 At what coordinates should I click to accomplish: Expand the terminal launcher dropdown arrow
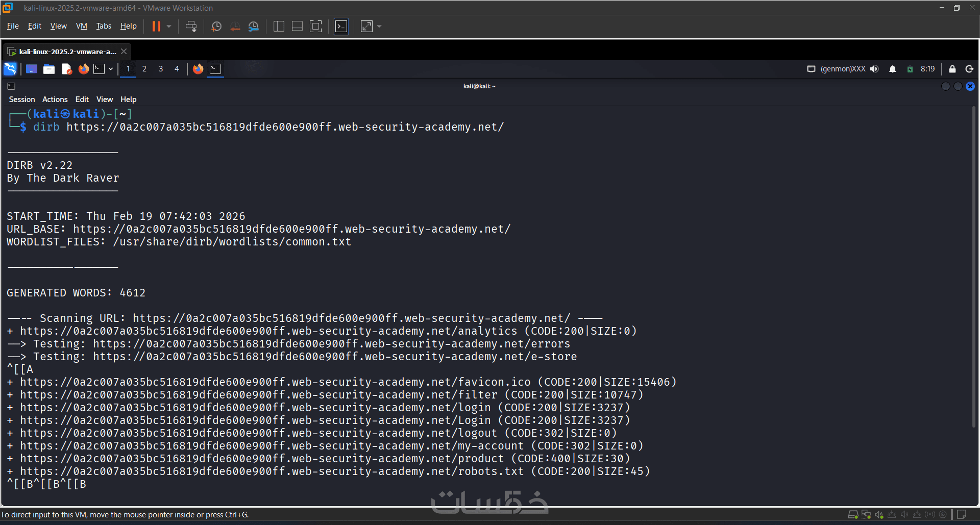tap(110, 69)
